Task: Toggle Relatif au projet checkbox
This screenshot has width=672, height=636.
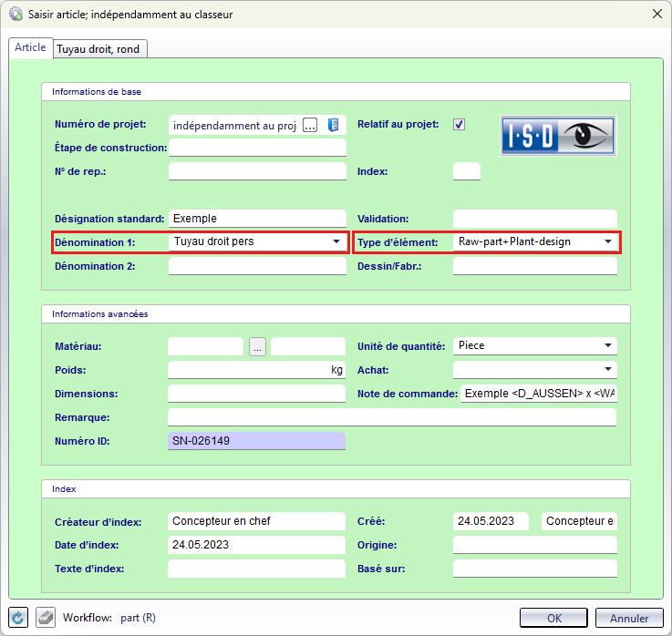Action: [x=459, y=125]
